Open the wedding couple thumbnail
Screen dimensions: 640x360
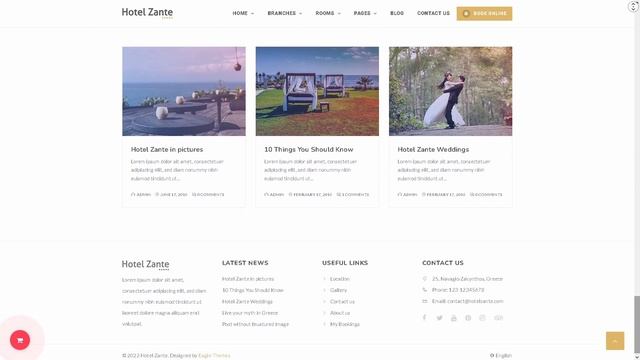point(451,91)
